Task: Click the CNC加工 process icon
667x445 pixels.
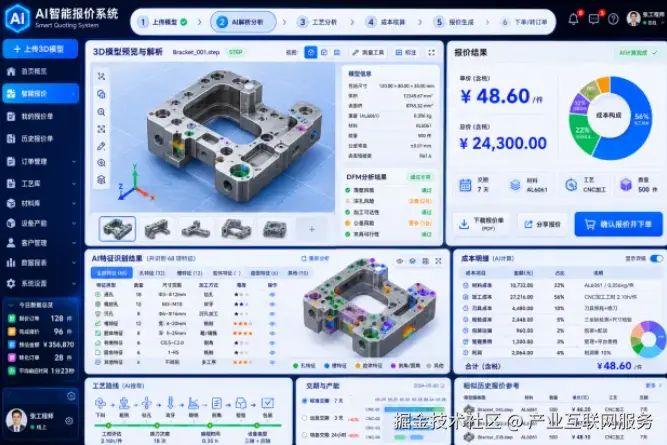Action: [571, 185]
